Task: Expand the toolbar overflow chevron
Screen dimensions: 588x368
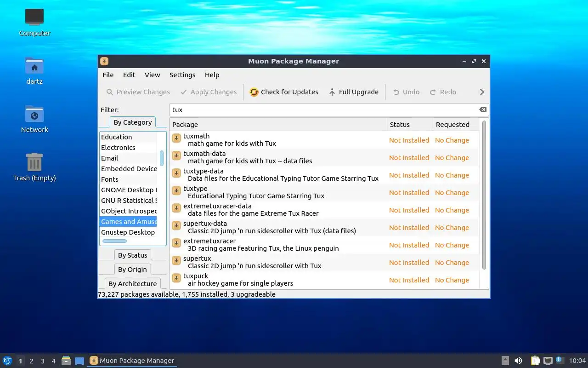Action: pyautogui.click(x=482, y=92)
